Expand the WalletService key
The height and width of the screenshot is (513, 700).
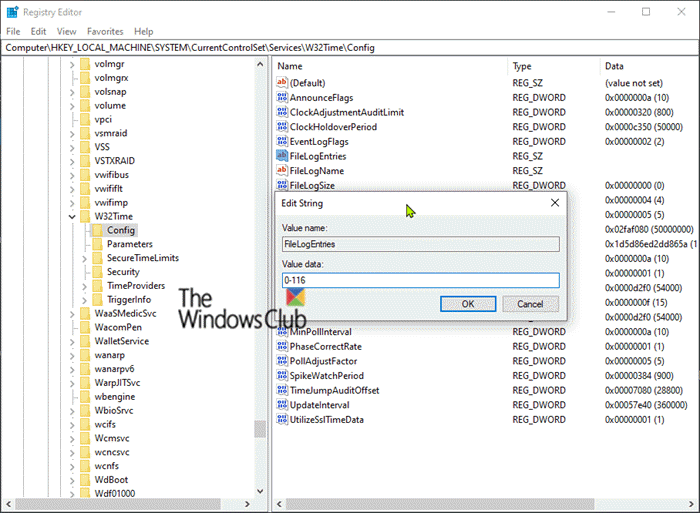72,342
